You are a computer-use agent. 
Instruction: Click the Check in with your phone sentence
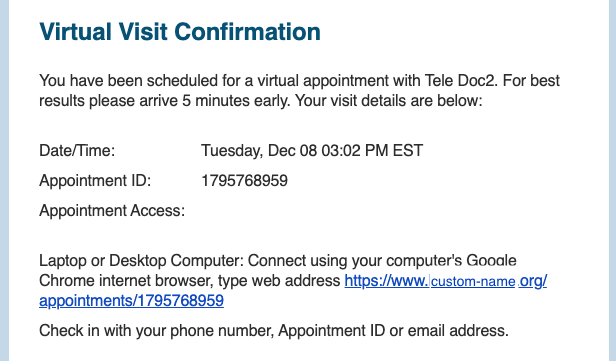point(274,330)
